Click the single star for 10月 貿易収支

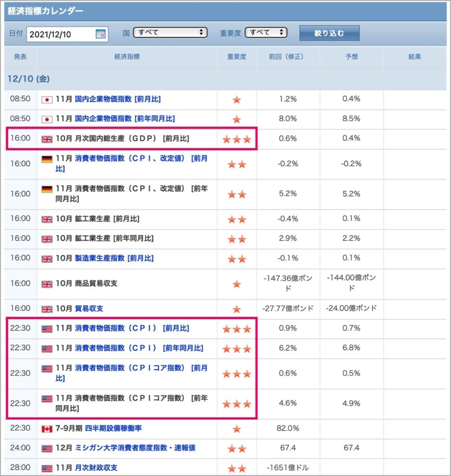237,309
